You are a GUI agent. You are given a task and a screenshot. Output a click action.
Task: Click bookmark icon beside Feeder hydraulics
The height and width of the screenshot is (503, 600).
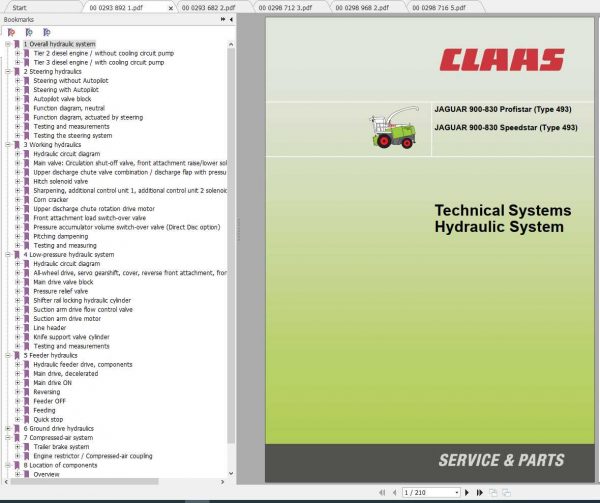[17, 355]
